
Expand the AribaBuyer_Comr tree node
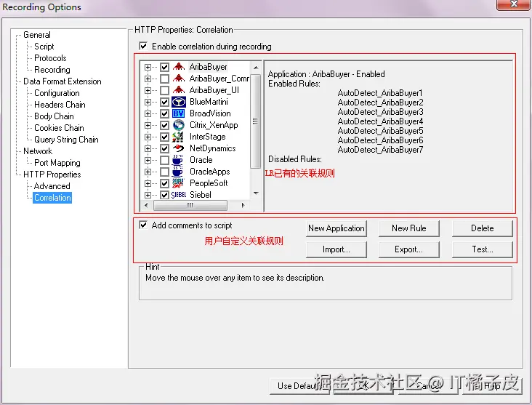[x=148, y=79]
